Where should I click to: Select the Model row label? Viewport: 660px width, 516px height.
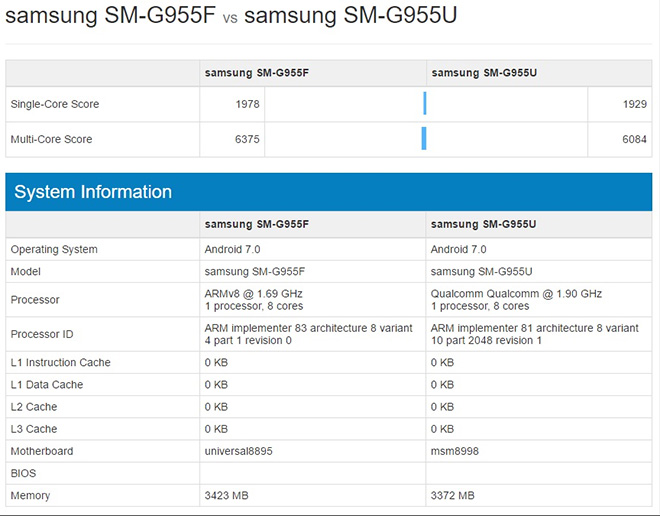(26, 271)
